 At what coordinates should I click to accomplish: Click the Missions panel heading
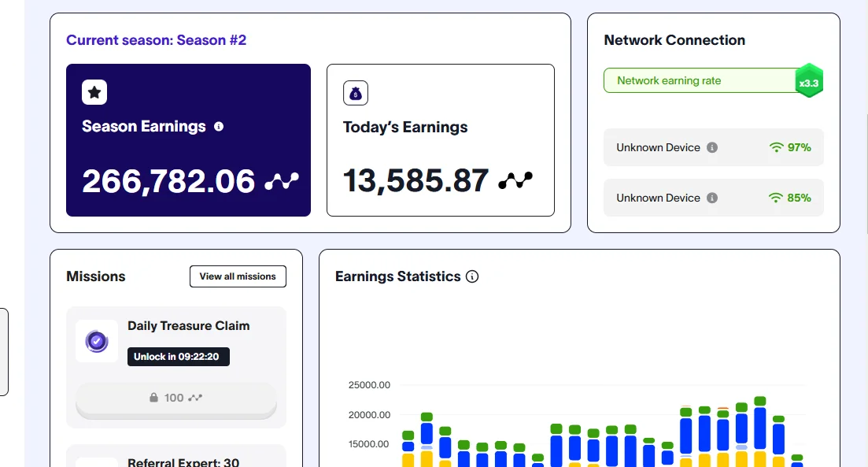coord(96,276)
